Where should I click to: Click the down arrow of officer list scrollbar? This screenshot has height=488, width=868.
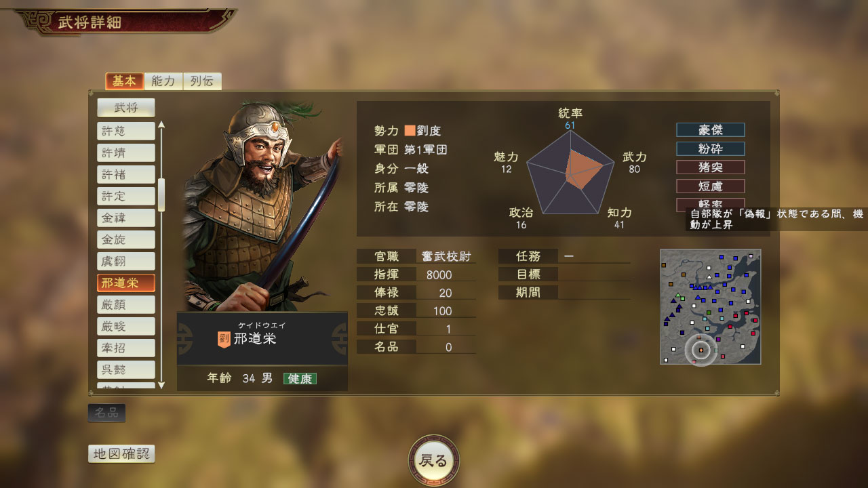(x=161, y=385)
